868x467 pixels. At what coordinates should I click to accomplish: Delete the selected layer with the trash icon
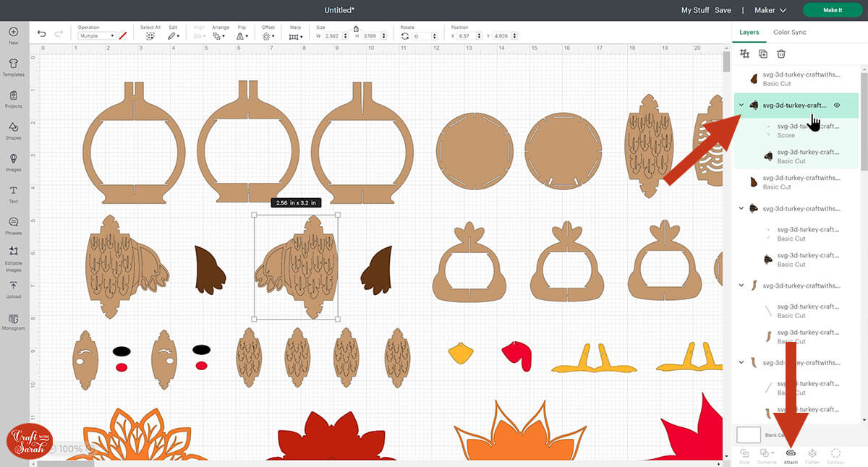[x=781, y=54]
